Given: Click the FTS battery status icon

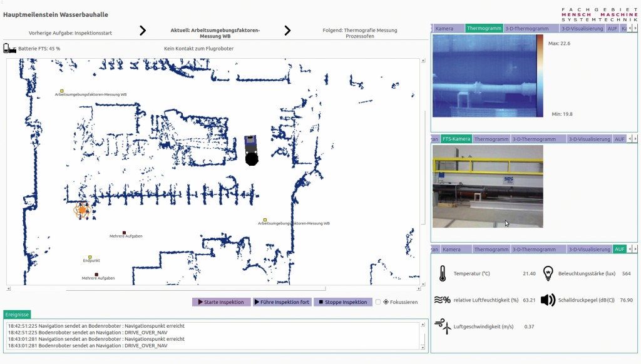Looking at the screenshot, I should 10,48.
